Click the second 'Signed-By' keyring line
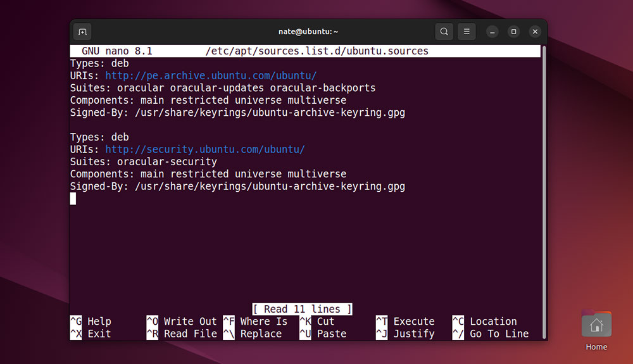 click(237, 187)
